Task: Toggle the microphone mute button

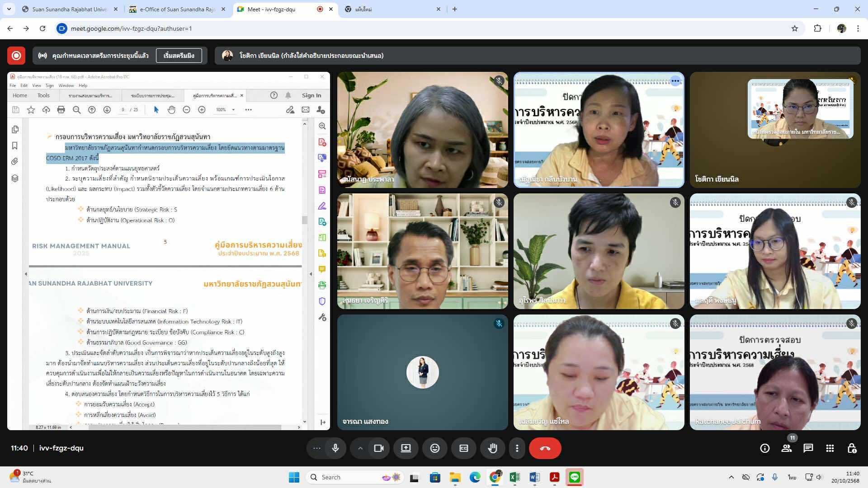Action: tap(335, 448)
